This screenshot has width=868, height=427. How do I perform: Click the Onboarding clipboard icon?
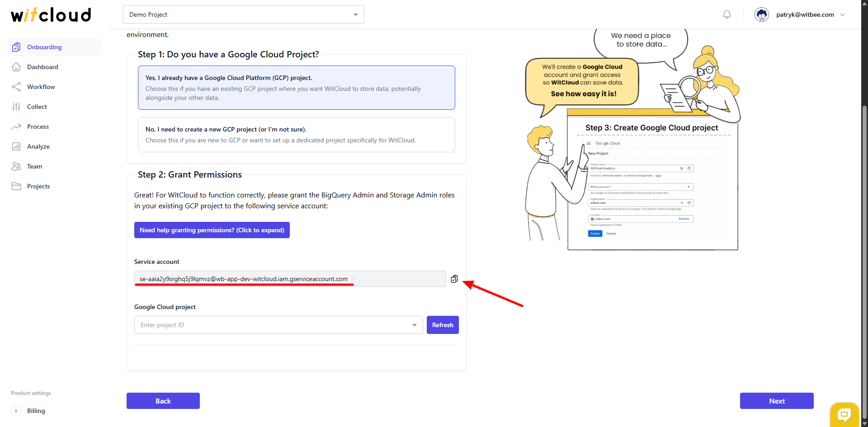pyautogui.click(x=16, y=47)
